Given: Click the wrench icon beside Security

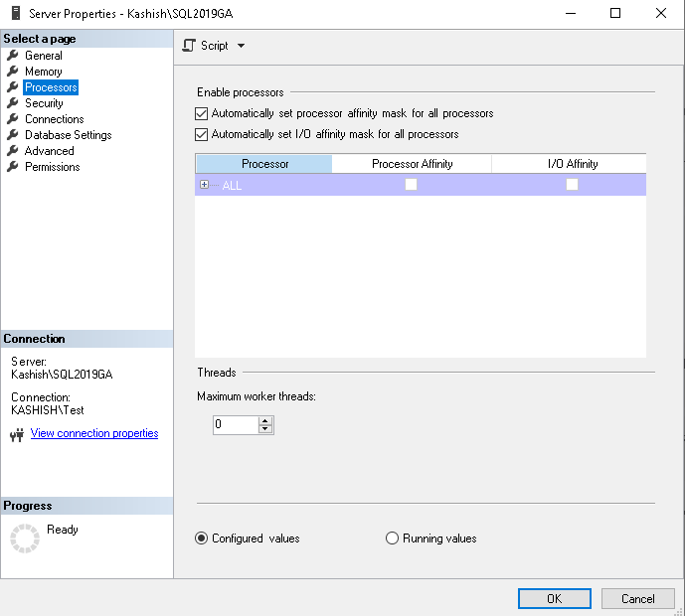Looking at the screenshot, I should [x=13, y=103].
